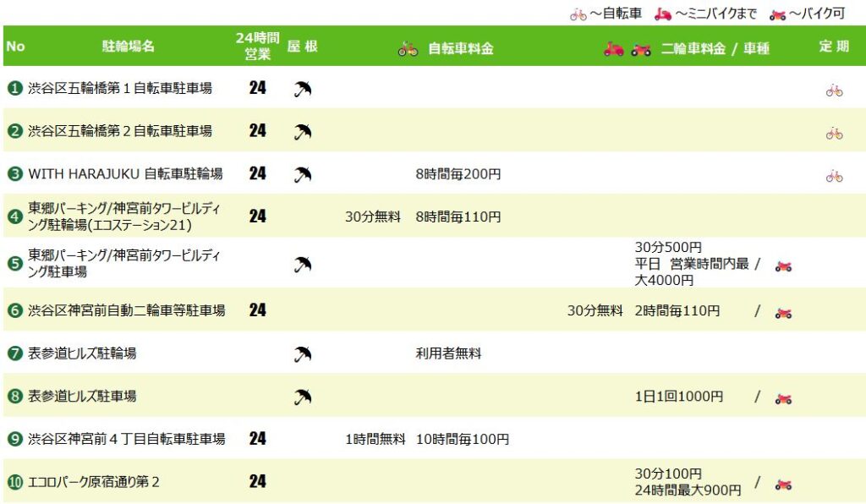
Task: Click the 定期 column header
Action: tap(833, 47)
